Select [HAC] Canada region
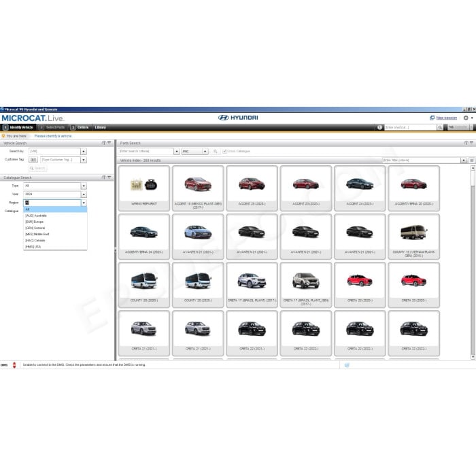476x476 pixels. pos(55,241)
